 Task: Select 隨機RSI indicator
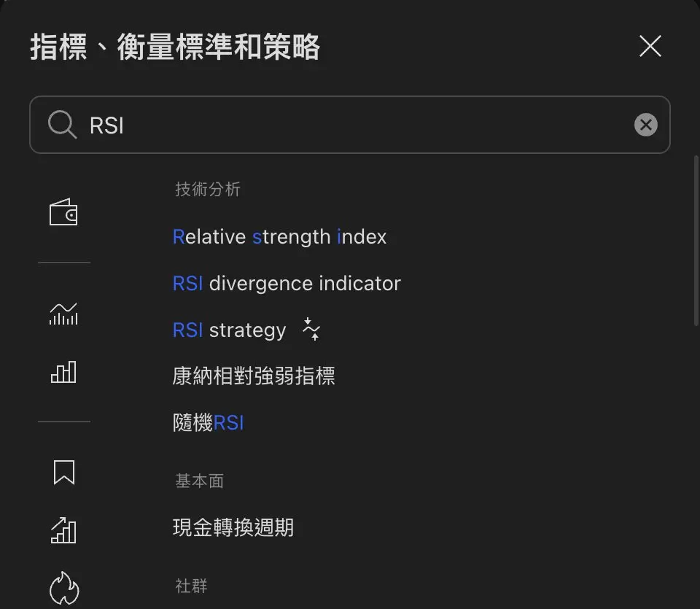coord(209,422)
